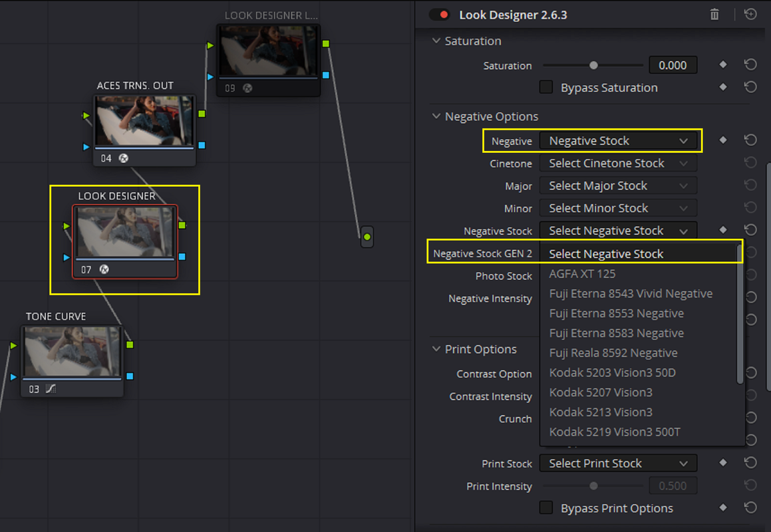Choose Kodak 5203 Vision3 50D
The image size is (771, 532).
[638, 372]
